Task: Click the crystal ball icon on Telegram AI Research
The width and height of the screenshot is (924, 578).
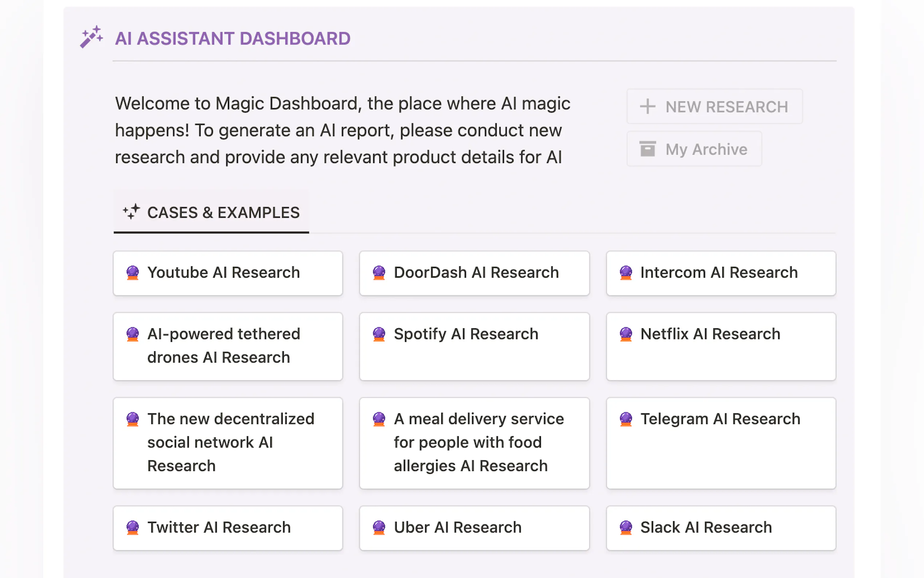Action: [x=625, y=419]
